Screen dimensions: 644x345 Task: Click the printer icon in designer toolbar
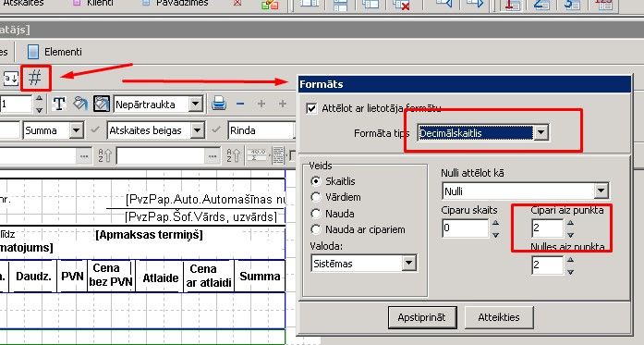(x=219, y=104)
